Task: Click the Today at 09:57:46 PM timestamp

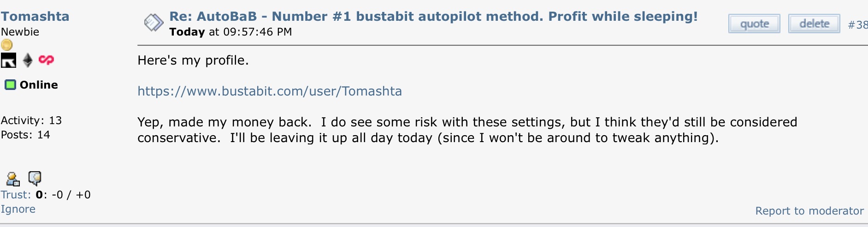Action: pos(230,32)
